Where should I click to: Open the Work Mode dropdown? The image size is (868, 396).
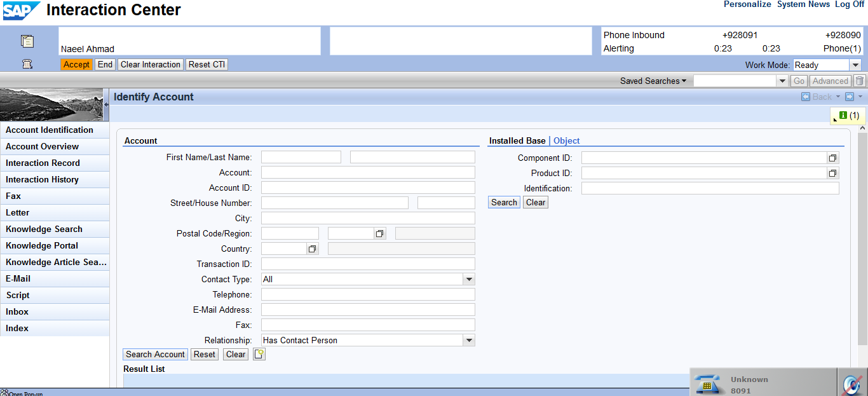[x=855, y=65]
